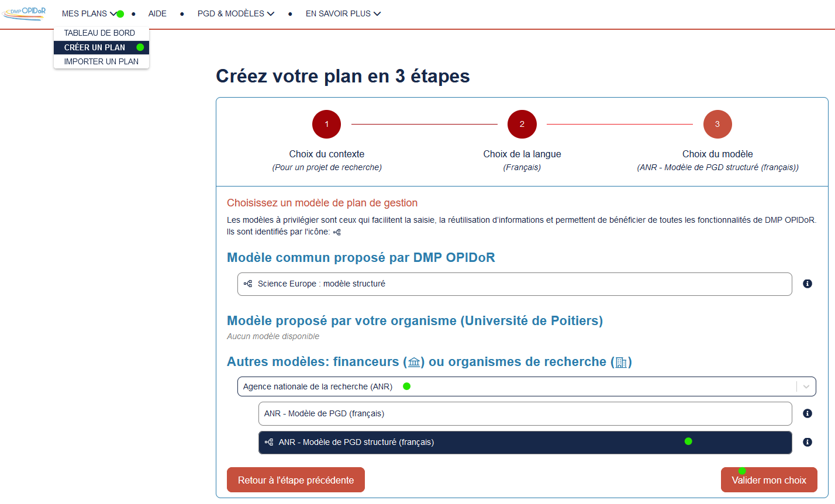835x504 pixels.
Task: Click text "(Pour un projet de recherche)"
Action: click(327, 167)
